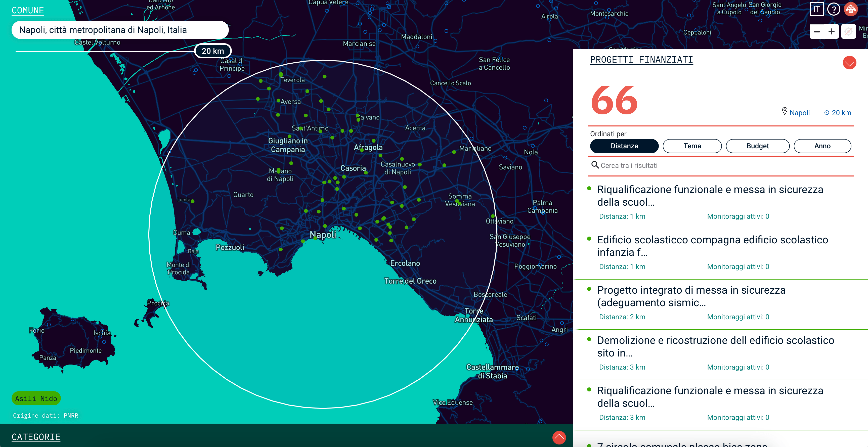The image size is (868, 447).
Task: Click the Ercolano label on map
Action: click(405, 263)
